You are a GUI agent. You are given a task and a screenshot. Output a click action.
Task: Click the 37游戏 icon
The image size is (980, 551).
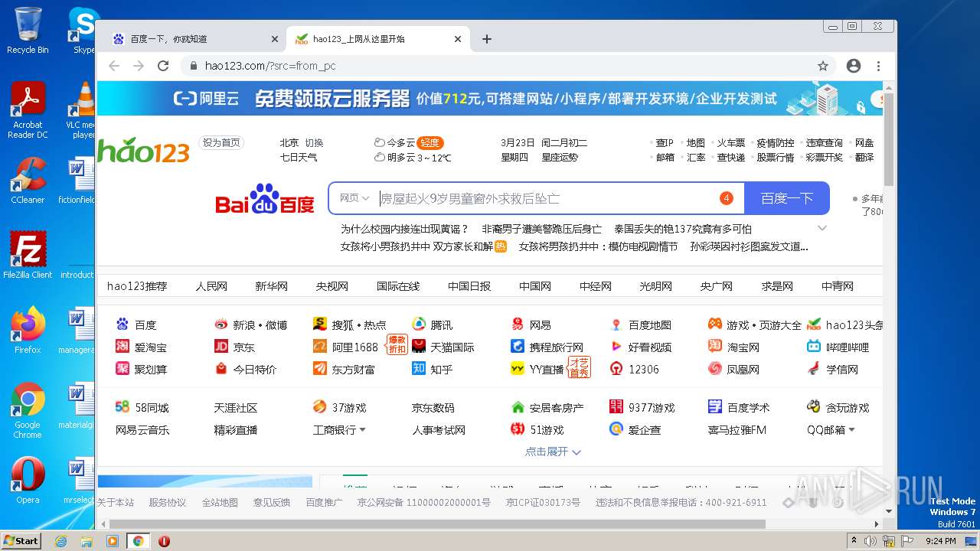320,407
